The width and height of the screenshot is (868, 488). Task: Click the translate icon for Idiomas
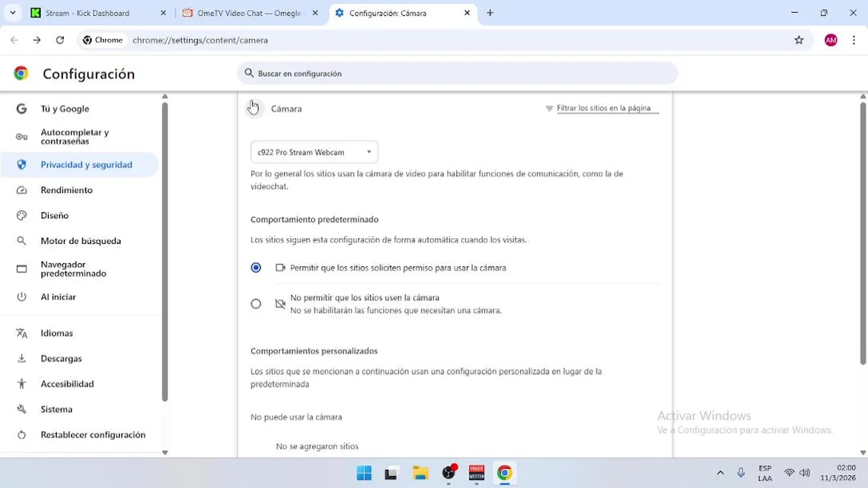coord(22,333)
